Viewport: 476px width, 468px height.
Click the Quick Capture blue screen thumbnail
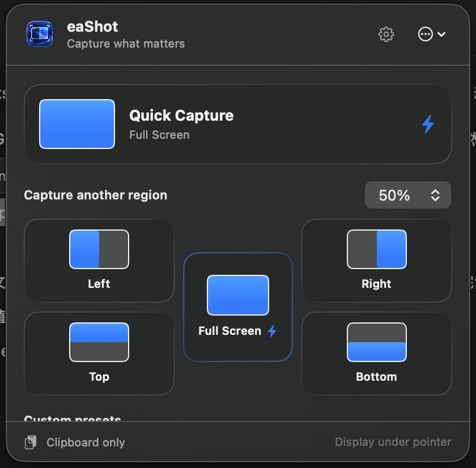[x=77, y=124]
